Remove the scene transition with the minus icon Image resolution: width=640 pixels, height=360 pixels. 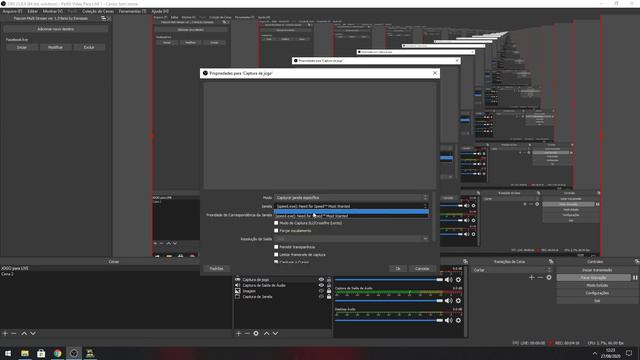(540, 278)
